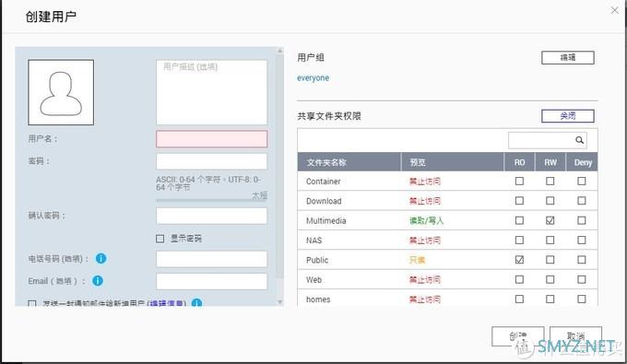Check RO for homes folder

519,299
